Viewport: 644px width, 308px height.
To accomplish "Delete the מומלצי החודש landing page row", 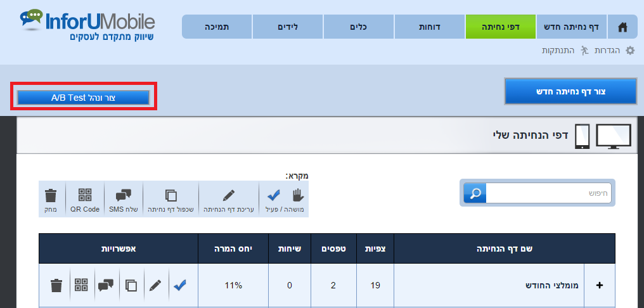I will coord(56,285).
